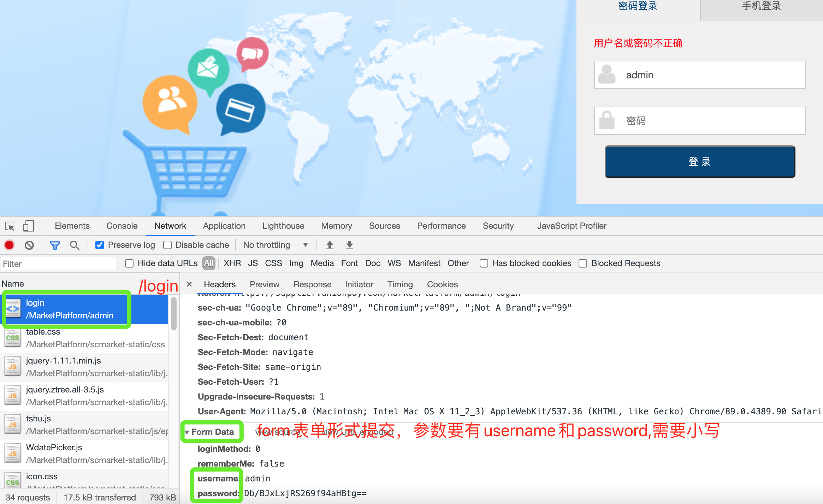
Task: Click the 密码 password input field
Action: pos(700,121)
